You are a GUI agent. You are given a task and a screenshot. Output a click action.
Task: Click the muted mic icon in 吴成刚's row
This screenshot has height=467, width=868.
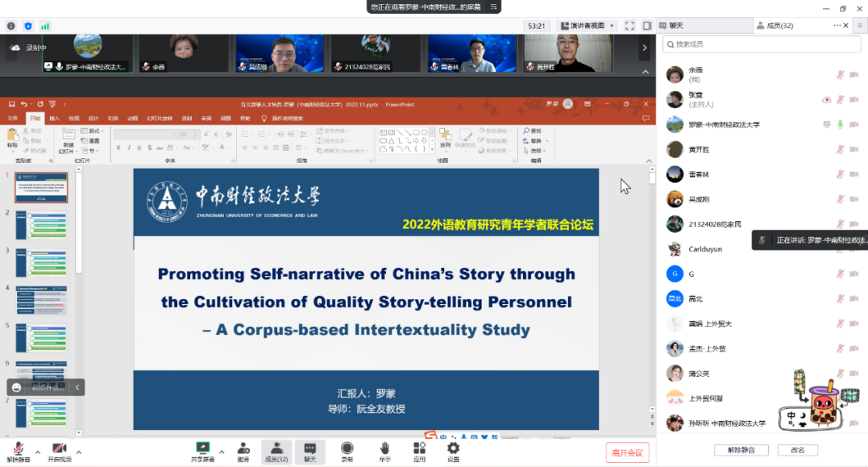pos(841,199)
